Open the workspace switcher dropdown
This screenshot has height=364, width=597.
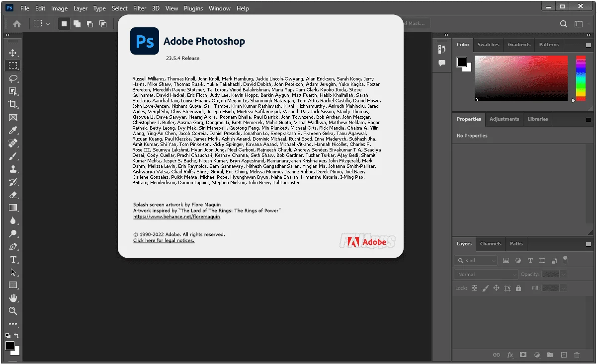click(579, 23)
